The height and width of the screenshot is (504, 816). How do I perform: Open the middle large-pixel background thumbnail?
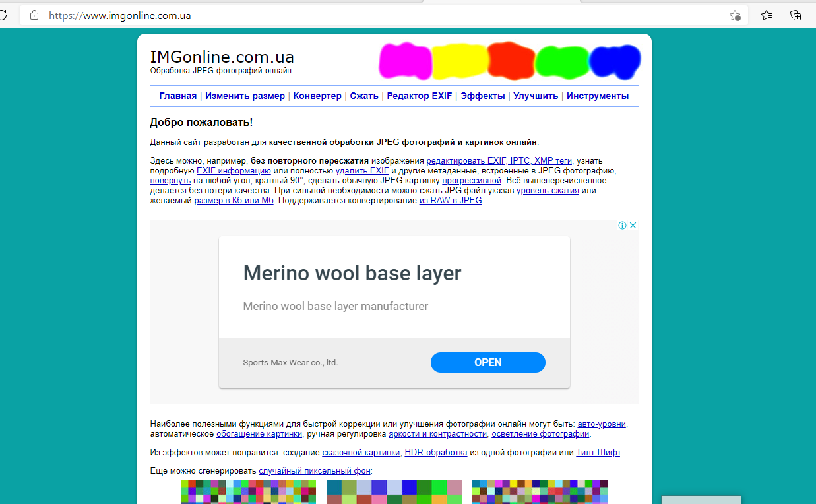click(x=394, y=491)
